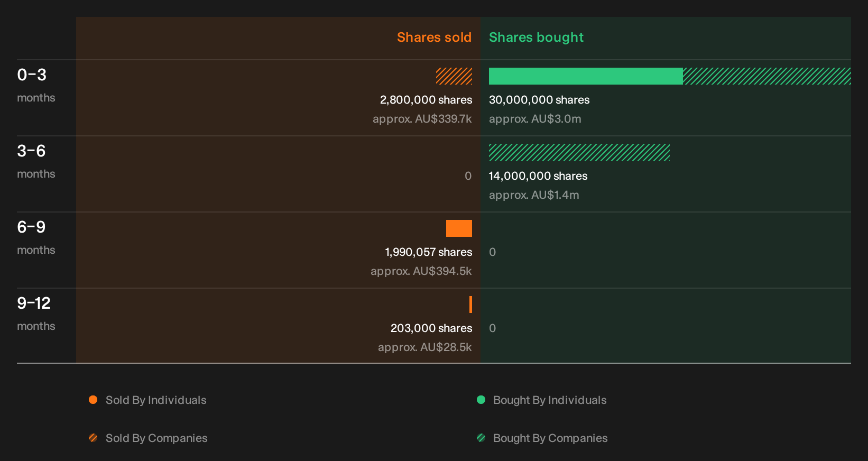Click the approx. AU$3.0m amount
Viewport: 868px width, 461px height.
tap(535, 119)
